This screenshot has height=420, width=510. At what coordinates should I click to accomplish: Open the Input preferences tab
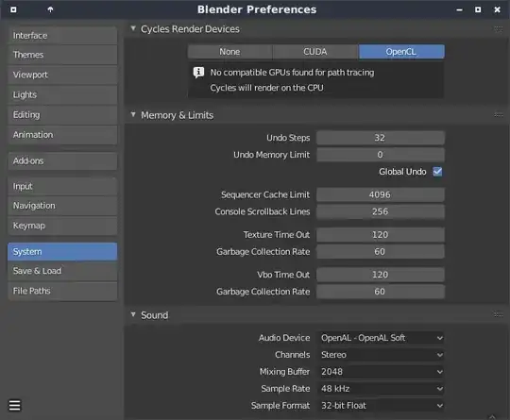(x=62, y=186)
